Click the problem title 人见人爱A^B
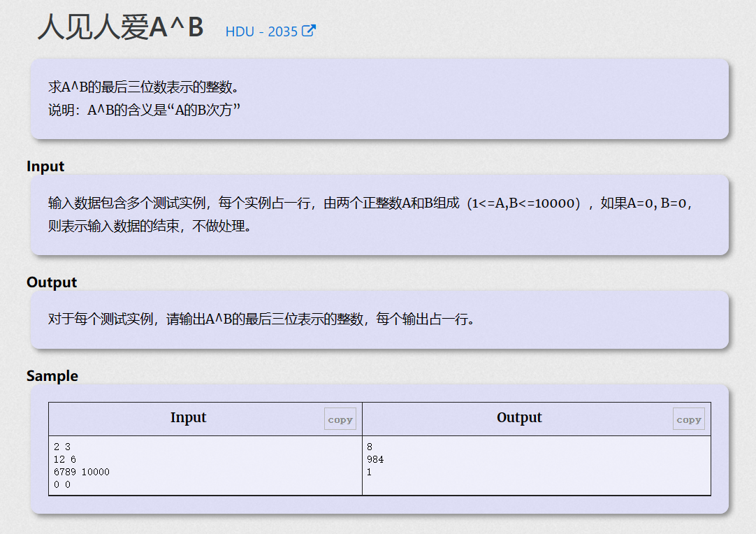 click(x=121, y=27)
